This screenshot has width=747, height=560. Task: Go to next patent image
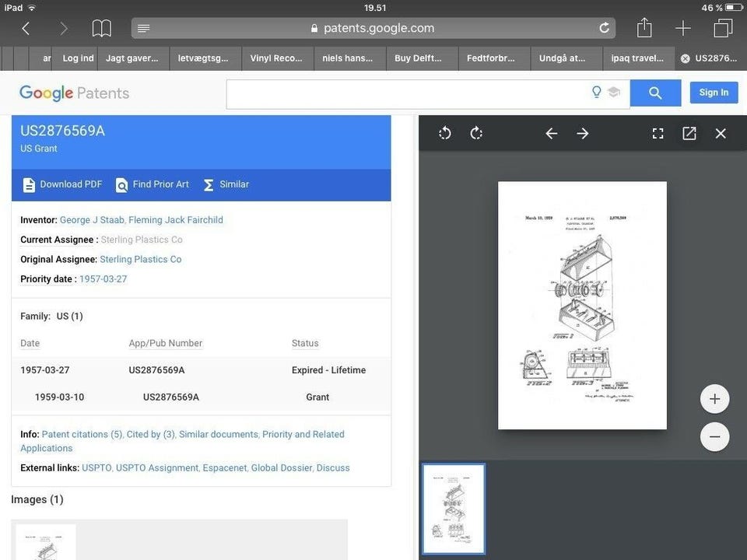pos(583,133)
